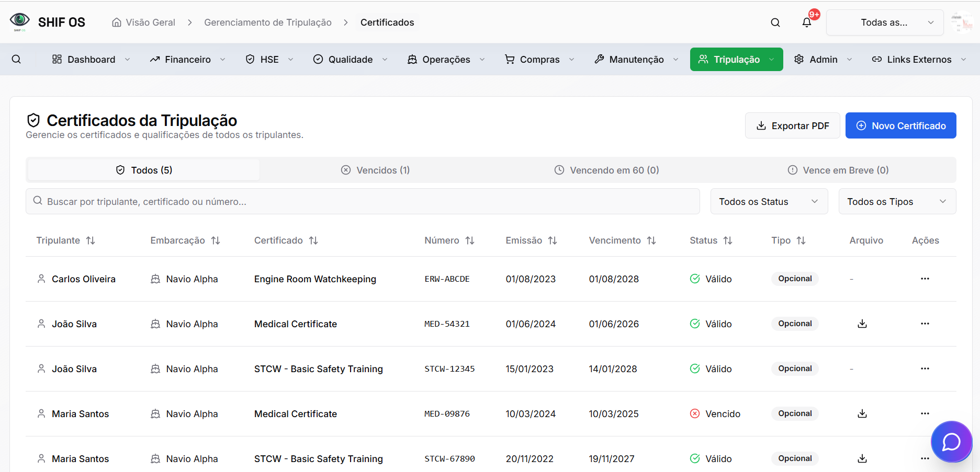
Task: Open actions menu for certificate STCW-12345
Action: [925, 369]
